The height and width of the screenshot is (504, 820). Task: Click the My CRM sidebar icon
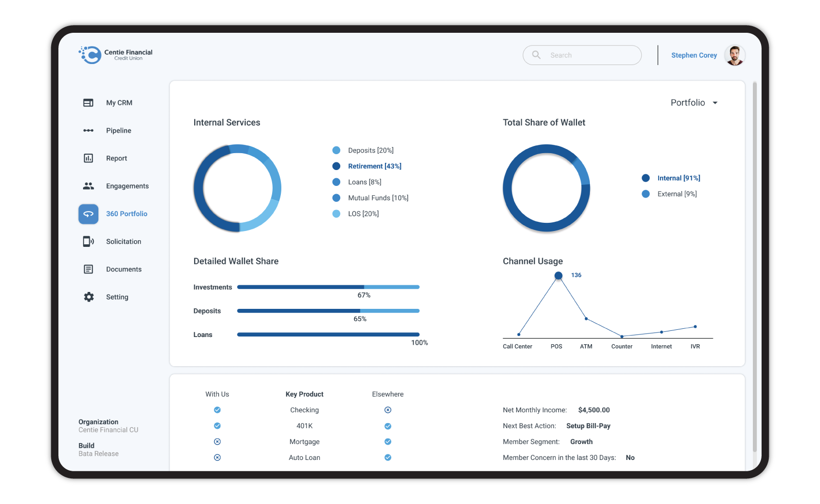pos(88,103)
